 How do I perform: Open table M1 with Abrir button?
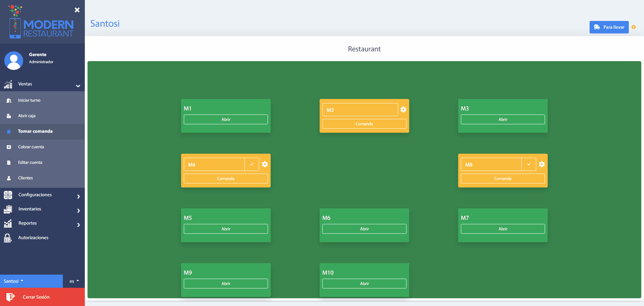(226, 120)
